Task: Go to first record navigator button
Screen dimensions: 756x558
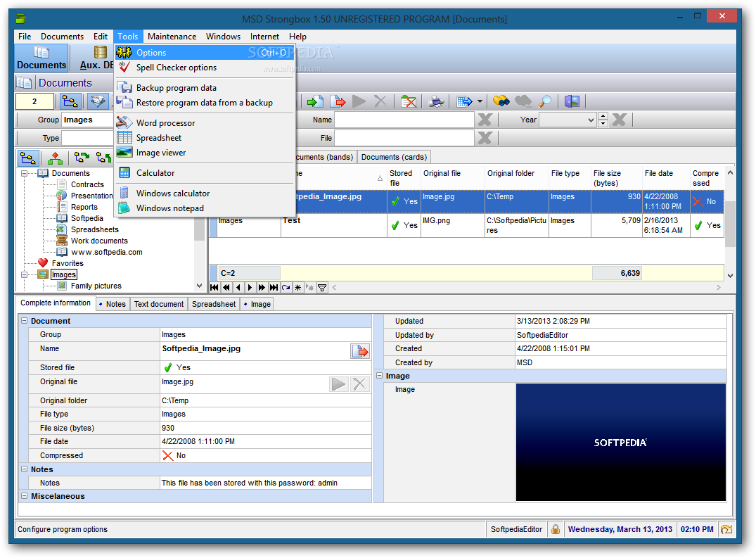Action: click(214, 287)
